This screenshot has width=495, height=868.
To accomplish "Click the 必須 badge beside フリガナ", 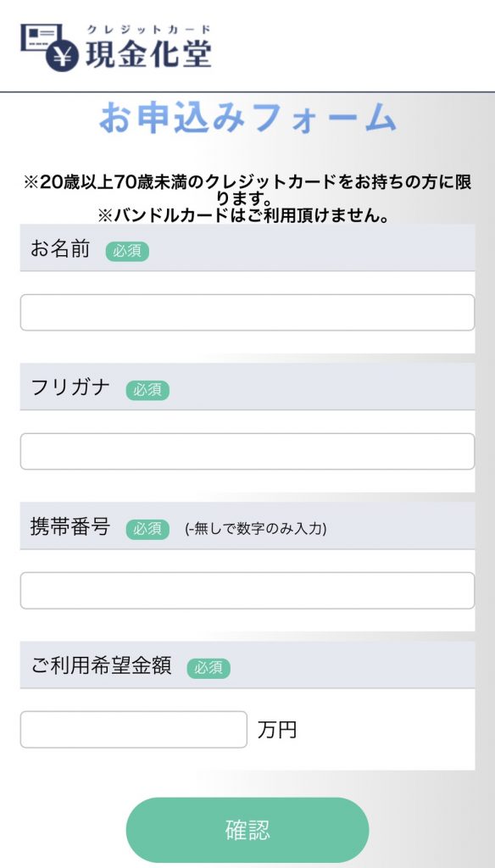I will 147,390.
